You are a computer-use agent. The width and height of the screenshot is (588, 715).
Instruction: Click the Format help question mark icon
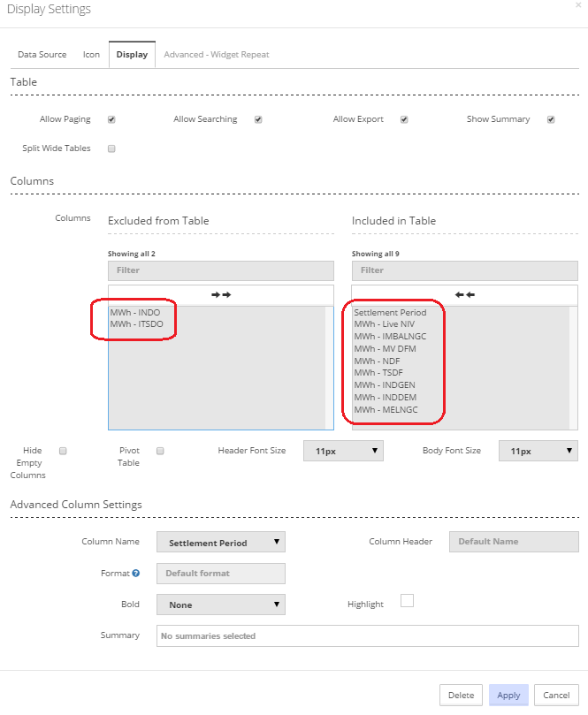pyautogui.click(x=136, y=574)
